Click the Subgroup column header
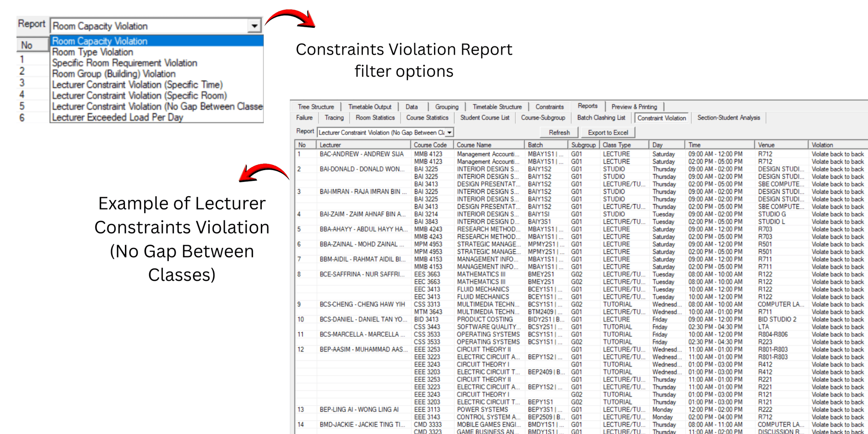 pos(583,145)
